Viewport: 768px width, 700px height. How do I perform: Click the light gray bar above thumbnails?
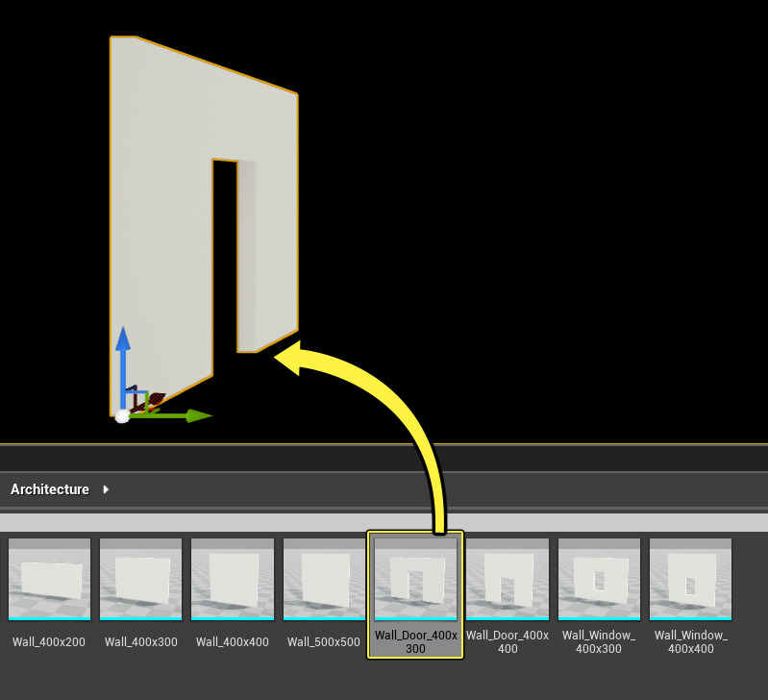384,522
